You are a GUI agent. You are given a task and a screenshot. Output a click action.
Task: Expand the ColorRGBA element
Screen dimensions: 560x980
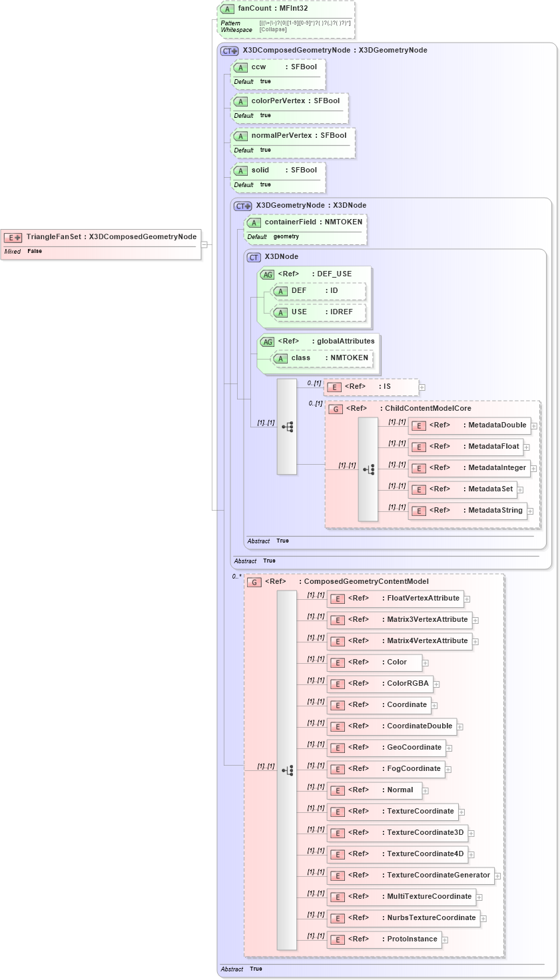437,684
